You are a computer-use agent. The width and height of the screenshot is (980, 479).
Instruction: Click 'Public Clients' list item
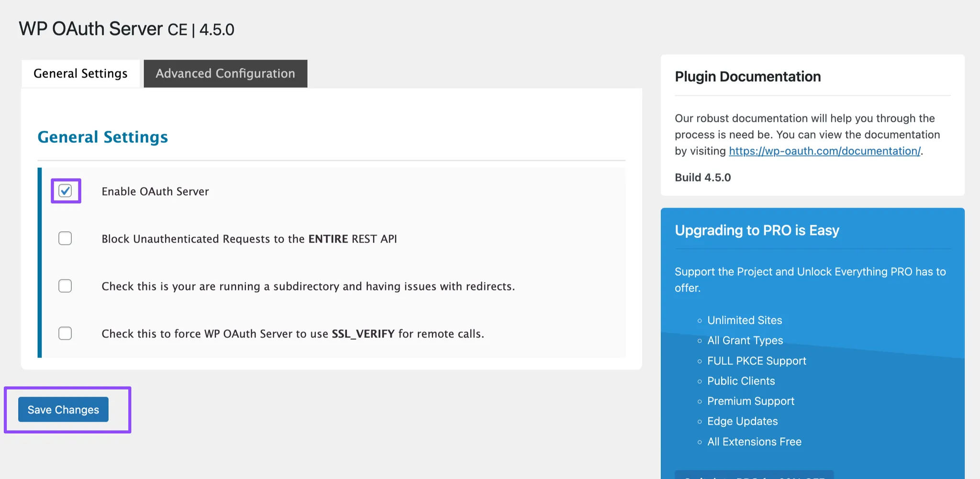741,381
